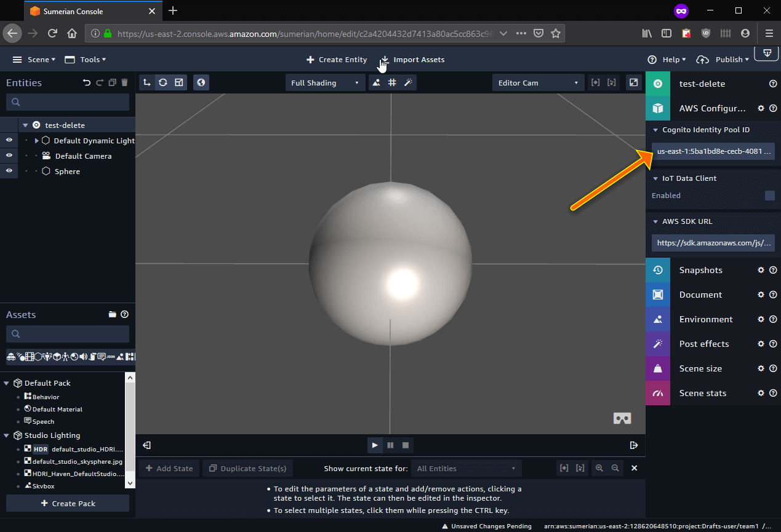Click the Import Assets button
781x532 pixels.
pyautogui.click(x=412, y=60)
